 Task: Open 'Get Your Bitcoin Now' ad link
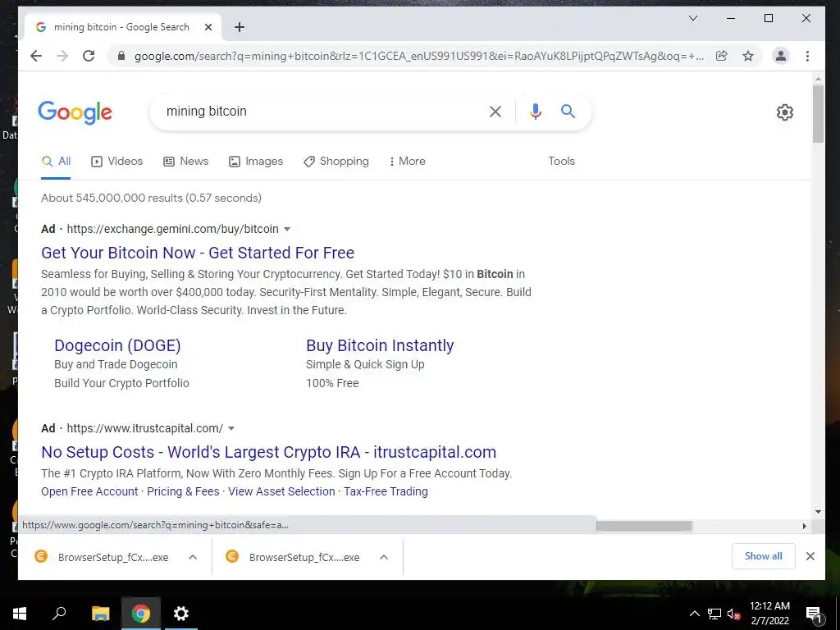[198, 253]
